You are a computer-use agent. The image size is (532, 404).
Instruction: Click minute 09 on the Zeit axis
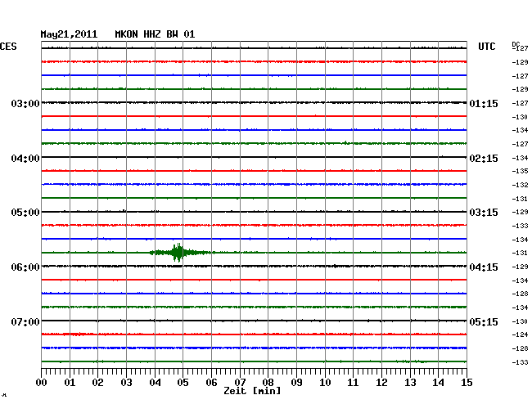296,382
